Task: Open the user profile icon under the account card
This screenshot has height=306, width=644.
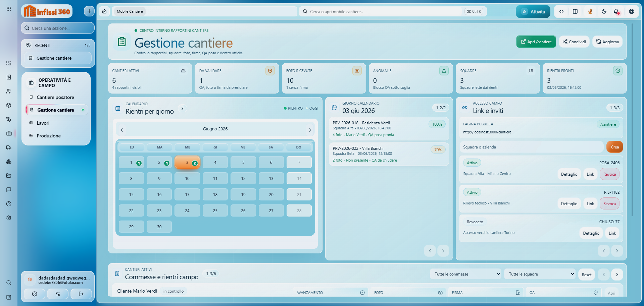Action: click(x=35, y=294)
